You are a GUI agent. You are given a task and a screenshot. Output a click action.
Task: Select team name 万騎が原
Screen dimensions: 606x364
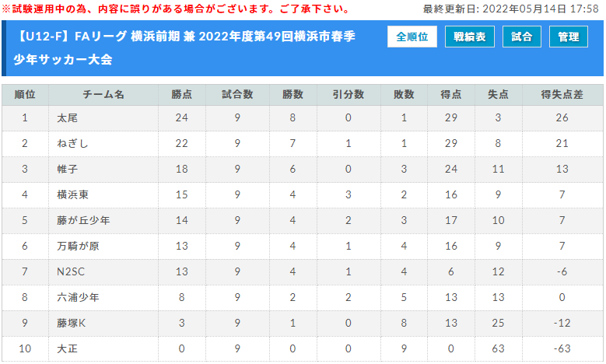[78, 246]
